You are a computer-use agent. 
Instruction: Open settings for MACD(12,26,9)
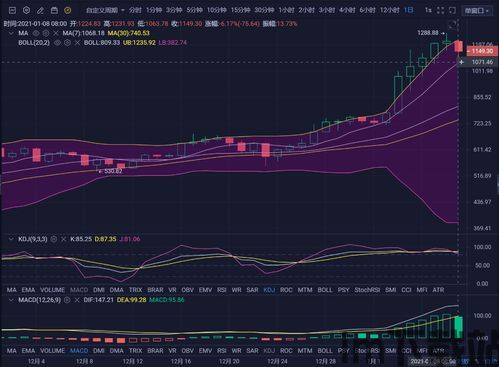(x=67, y=300)
